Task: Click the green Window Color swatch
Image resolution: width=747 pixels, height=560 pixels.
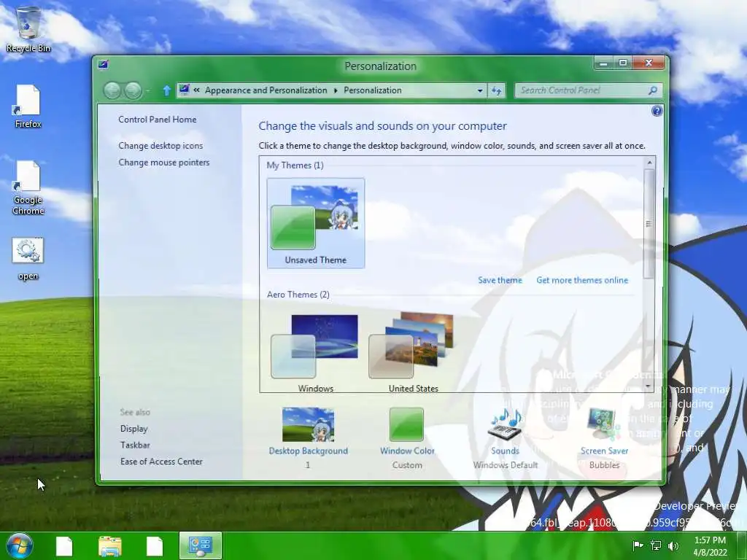Action: [406, 424]
